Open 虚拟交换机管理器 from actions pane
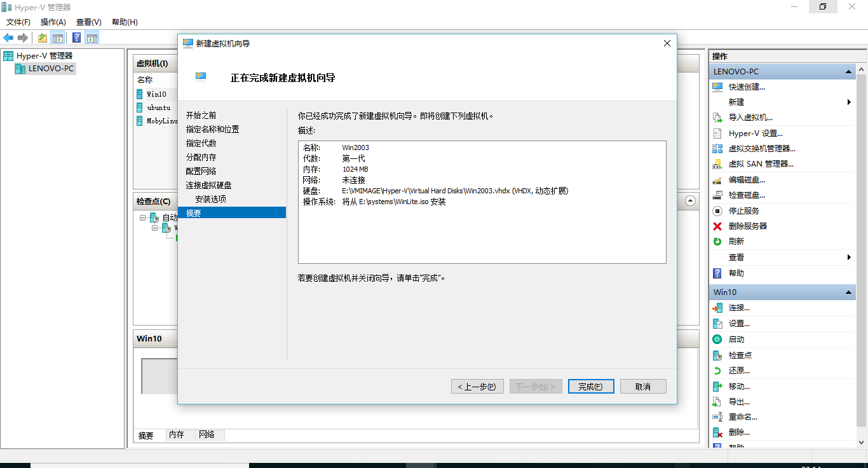 pyautogui.click(x=762, y=149)
